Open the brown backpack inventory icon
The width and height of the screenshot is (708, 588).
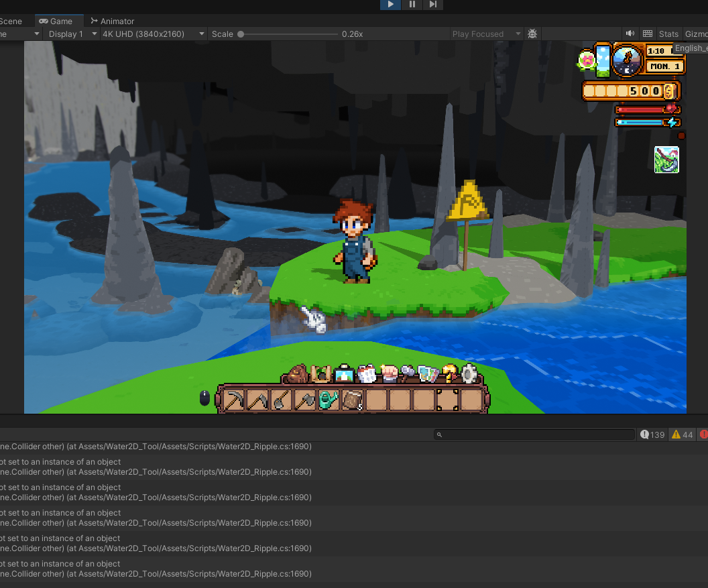pos(298,373)
